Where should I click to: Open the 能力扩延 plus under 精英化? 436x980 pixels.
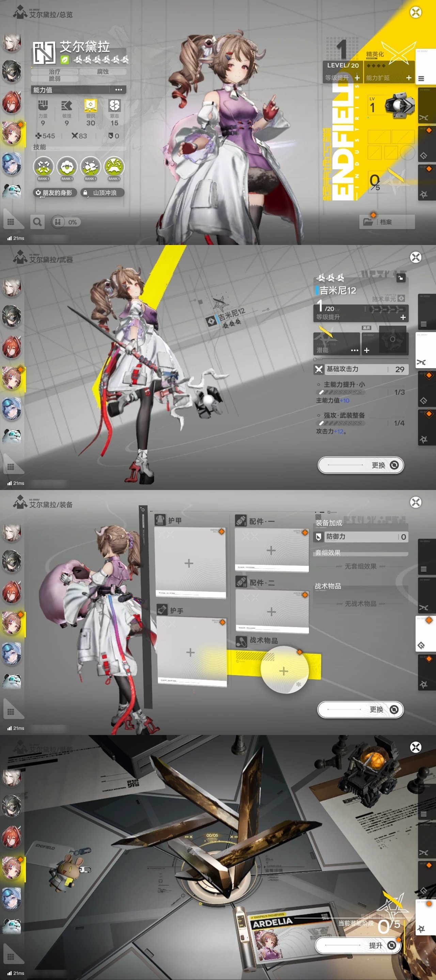point(409,78)
